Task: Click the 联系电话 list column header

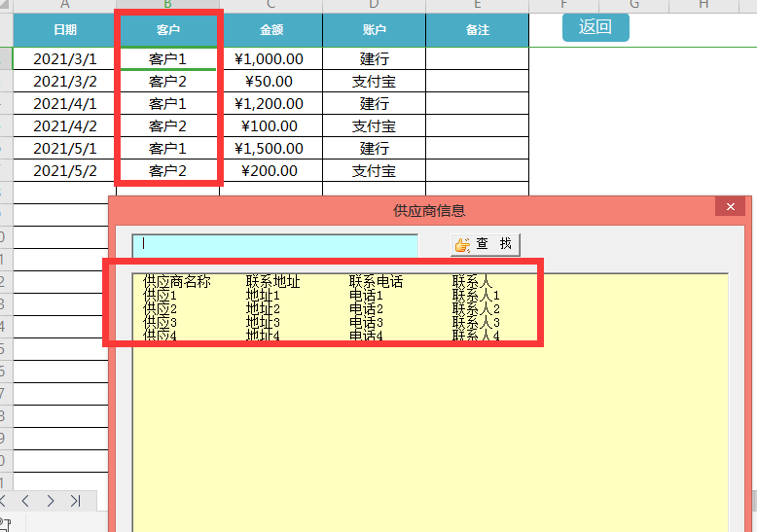Action: click(x=377, y=281)
